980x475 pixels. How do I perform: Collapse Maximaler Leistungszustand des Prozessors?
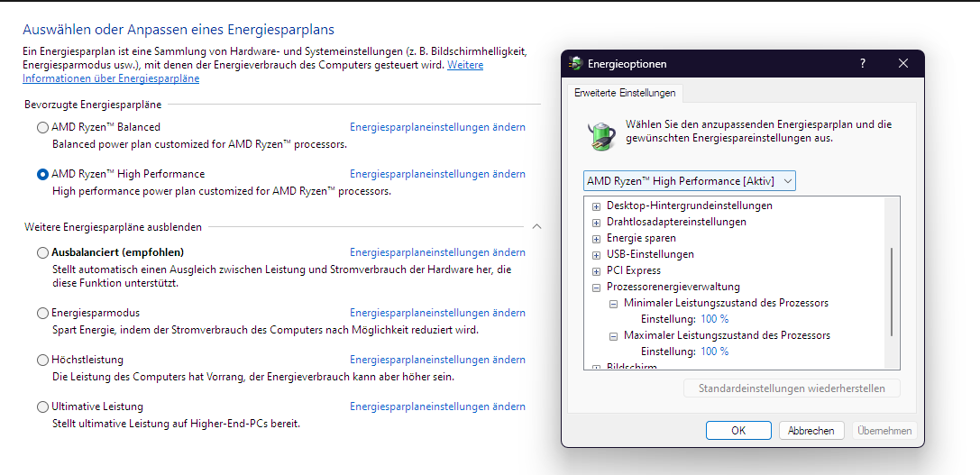[614, 335]
